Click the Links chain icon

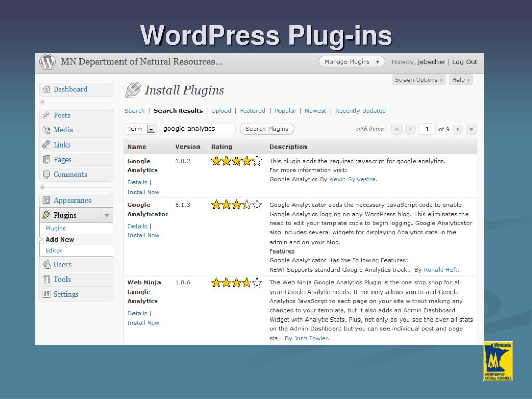tap(46, 145)
